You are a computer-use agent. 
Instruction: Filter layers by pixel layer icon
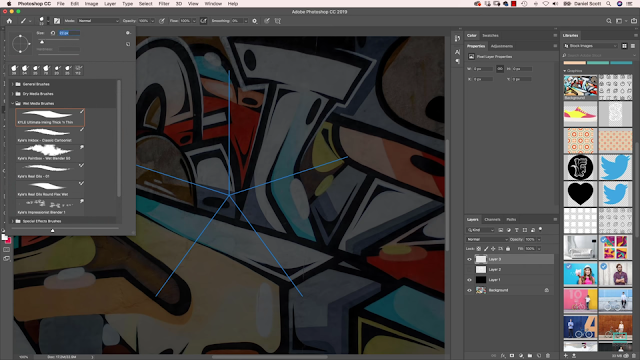500,230
